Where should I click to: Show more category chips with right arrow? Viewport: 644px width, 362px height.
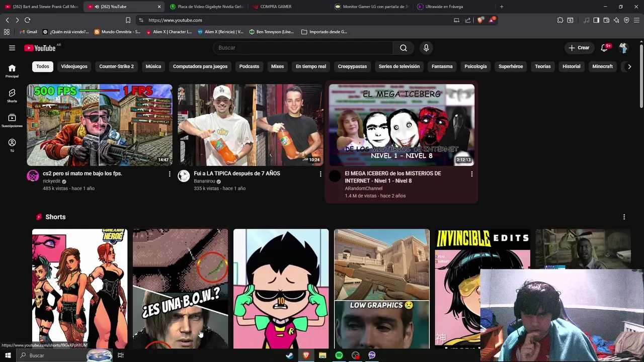[629, 66]
